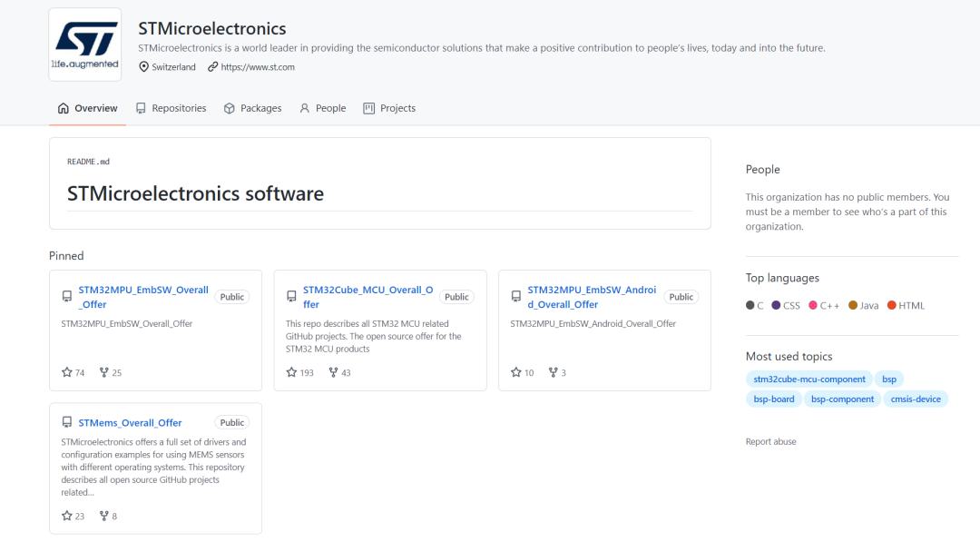The width and height of the screenshot is (980, 552).
Task: View the 8 forks of STMems_Overall_Offer
Action: click(108, 516)
